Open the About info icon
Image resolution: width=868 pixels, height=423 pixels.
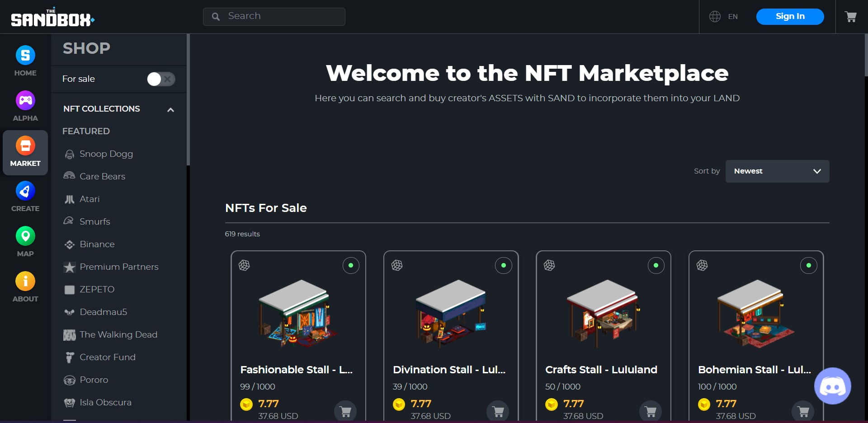point(25,281)
